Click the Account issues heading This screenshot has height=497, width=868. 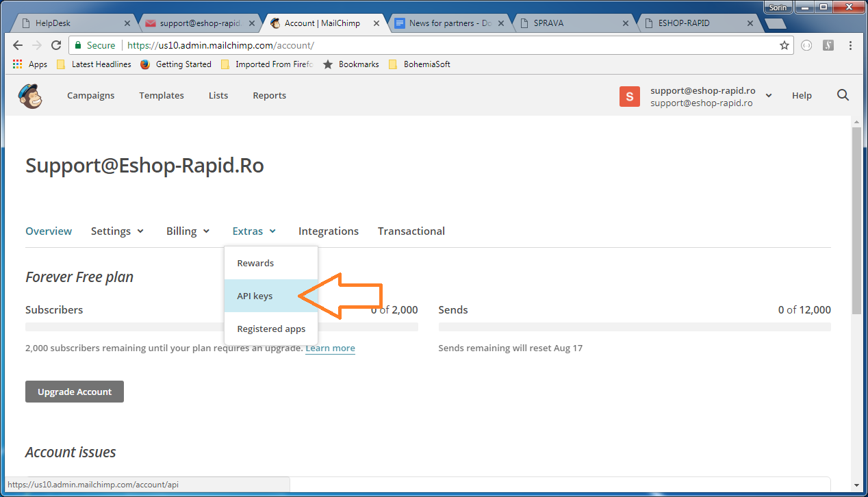click(71, 453)
